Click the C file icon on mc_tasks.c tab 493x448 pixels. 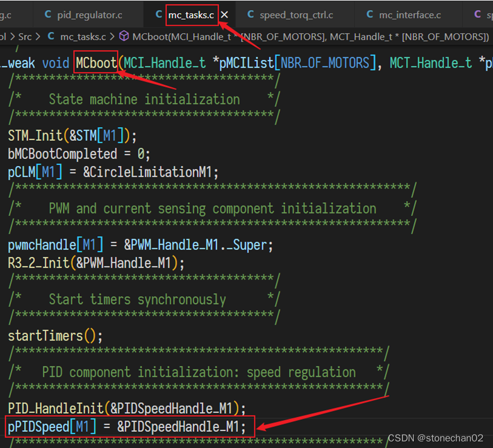coord(159,14)
